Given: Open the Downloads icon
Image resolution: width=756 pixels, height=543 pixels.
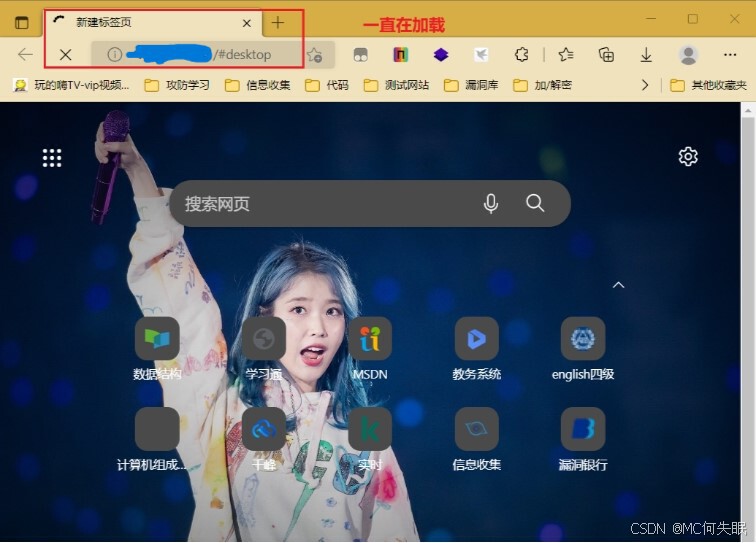Looking at the screenshot, I should pyautogui.click(x=646, y=55).
